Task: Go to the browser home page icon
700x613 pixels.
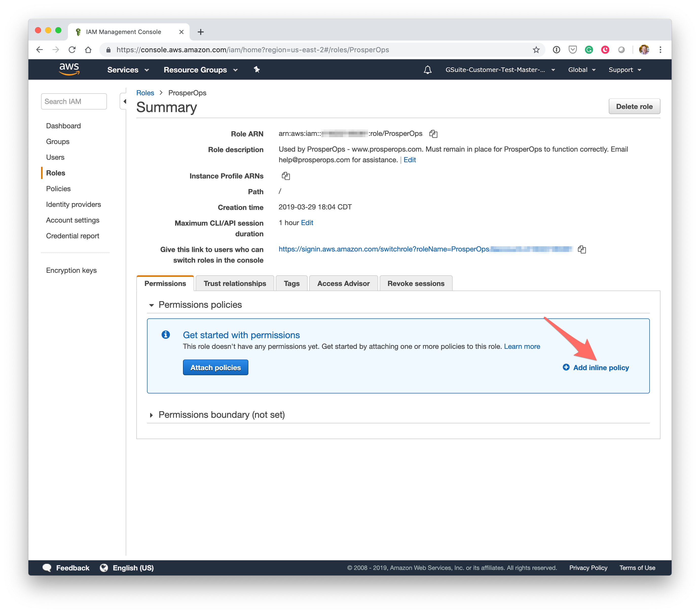Action: pos(88,50)
